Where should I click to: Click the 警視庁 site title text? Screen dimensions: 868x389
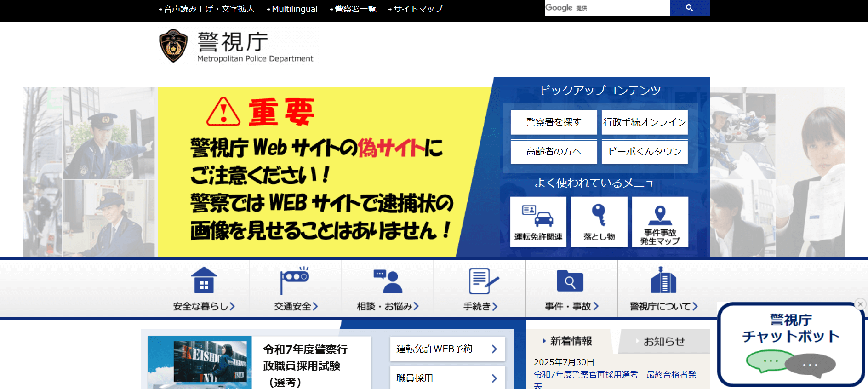pyautogui.click(x=233, y=42)
